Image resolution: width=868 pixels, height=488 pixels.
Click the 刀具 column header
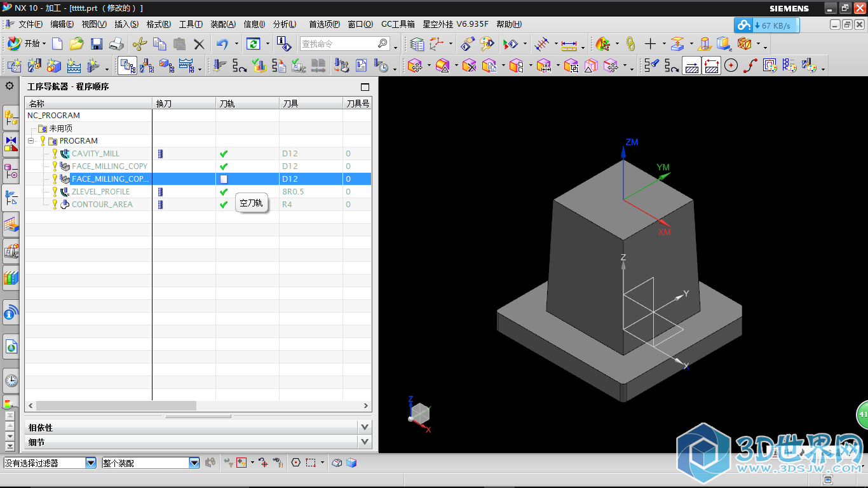pos(311,103)
